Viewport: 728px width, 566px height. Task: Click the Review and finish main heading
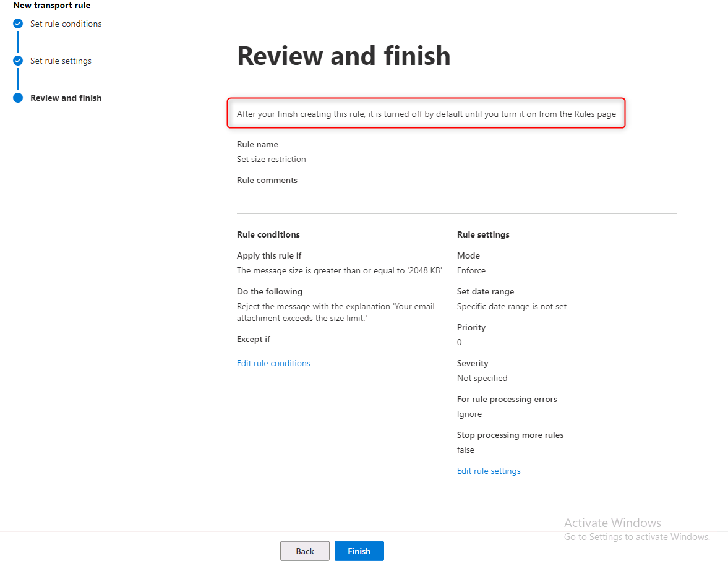344,56
